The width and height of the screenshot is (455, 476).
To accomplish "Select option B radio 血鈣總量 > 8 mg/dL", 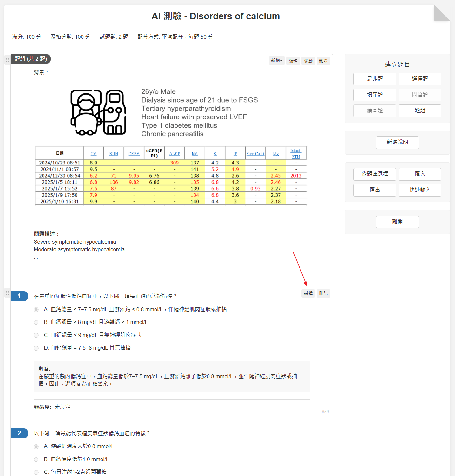I will pos(36,322).
